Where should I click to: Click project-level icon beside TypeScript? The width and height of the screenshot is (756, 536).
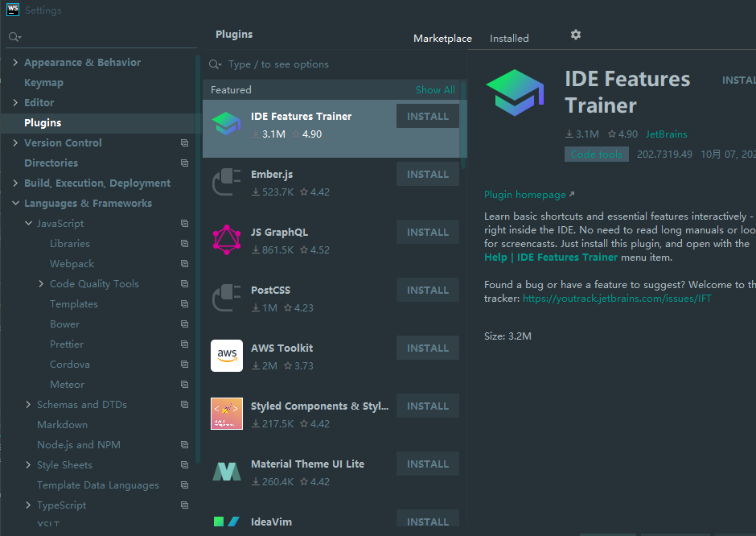185,505
